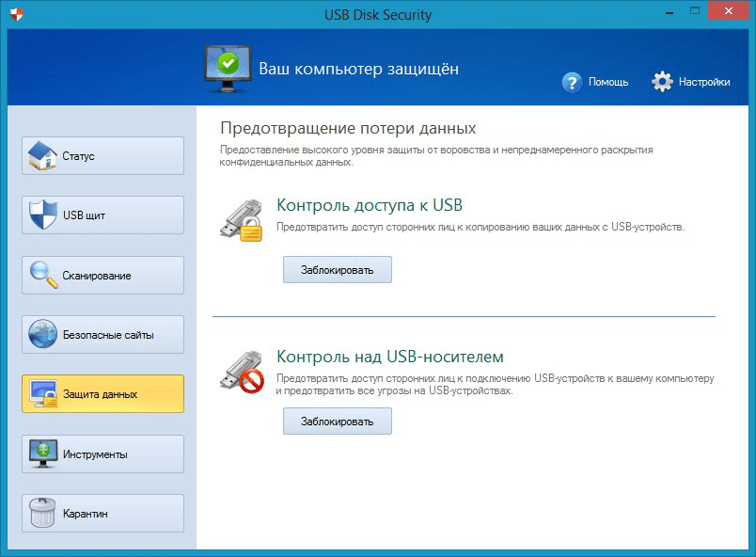Viewport: 756px width, 557px height.
Task: Click the shield icon beside USB щит
Action: coord(43,215)
